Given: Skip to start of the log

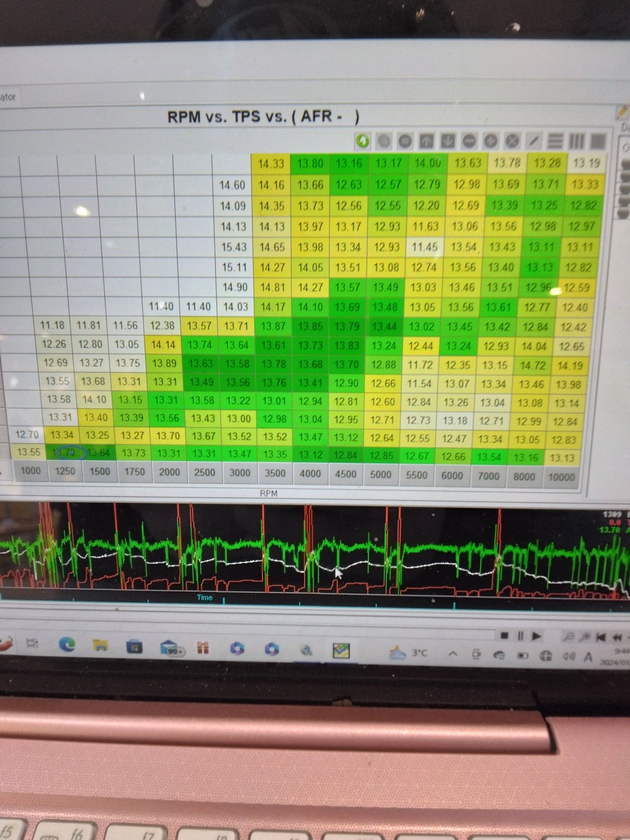Looking at the screenshot, I should pos(602,637).
